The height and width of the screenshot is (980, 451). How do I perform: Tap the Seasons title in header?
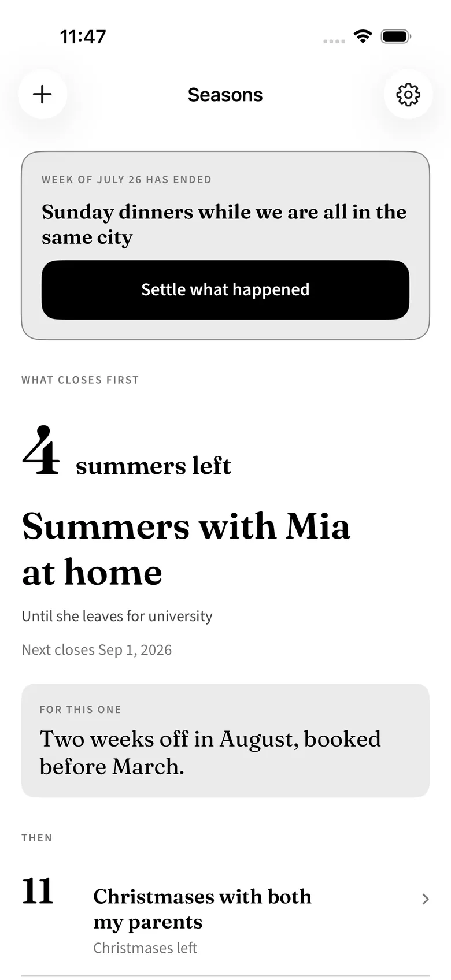226,95
